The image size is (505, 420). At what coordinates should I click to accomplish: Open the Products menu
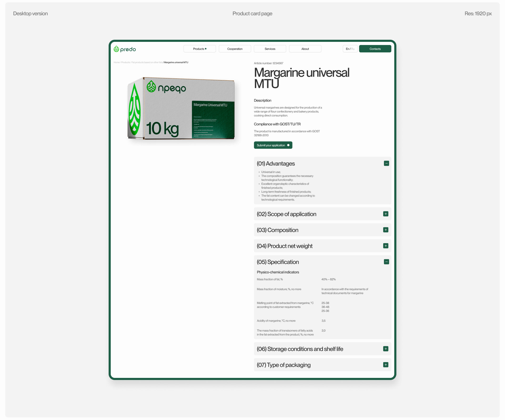click(199, 49)
